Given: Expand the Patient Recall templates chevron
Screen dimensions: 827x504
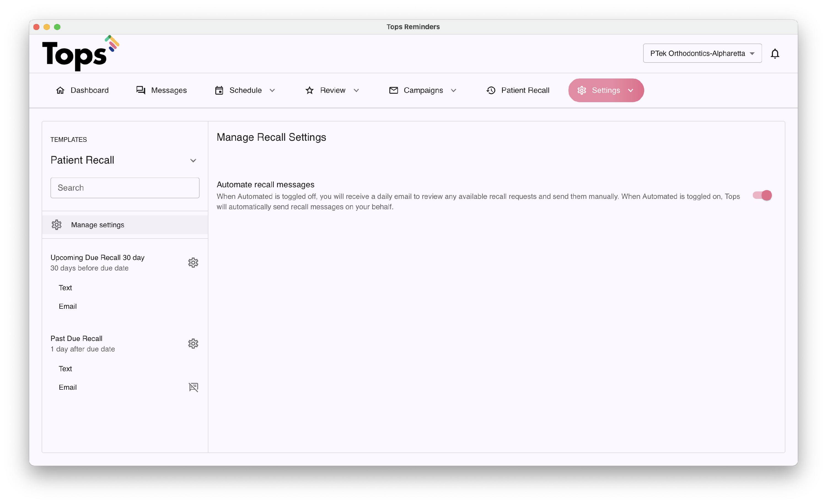Looking at the screenshot, I should 193,161.
